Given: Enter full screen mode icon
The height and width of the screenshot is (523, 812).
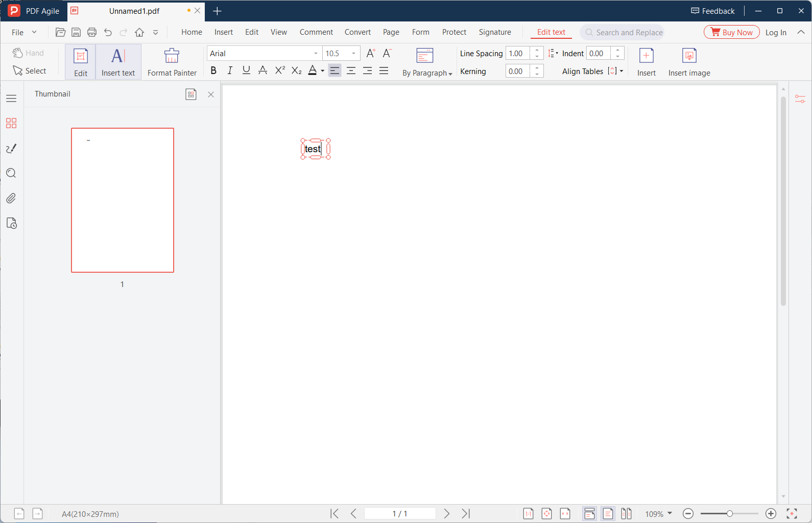Looking at the screenshot, I should pyautogui.click(x=792, y=514).
